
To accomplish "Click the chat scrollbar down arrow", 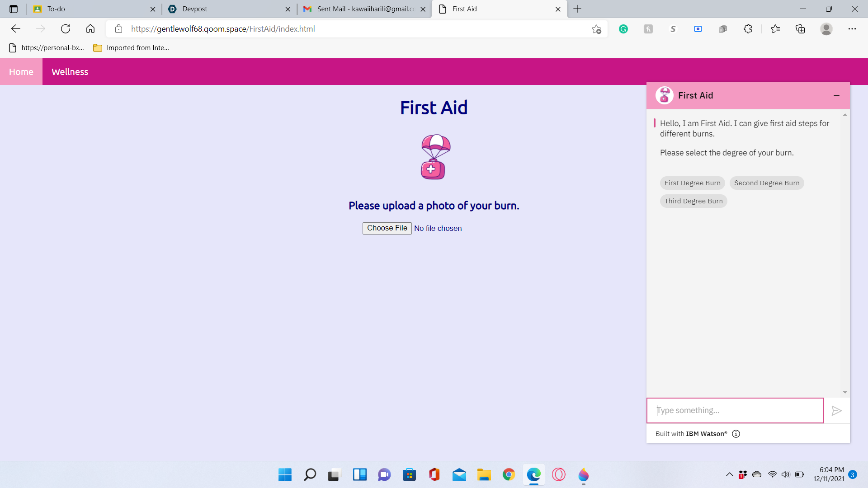I will [x=845, y=392].
